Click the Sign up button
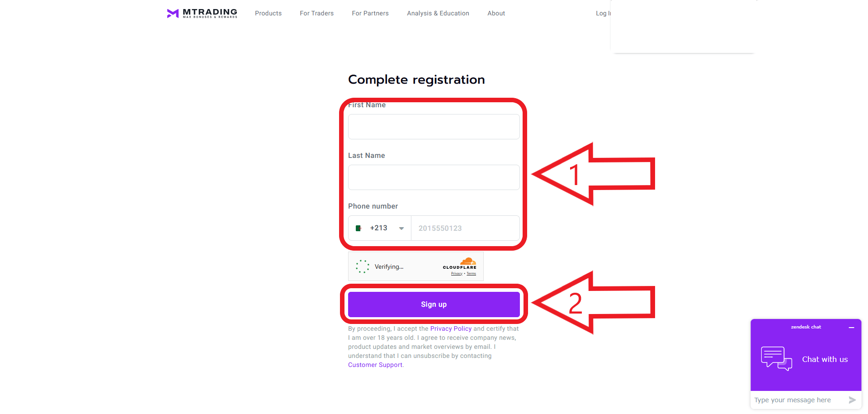 pos(434,305)
